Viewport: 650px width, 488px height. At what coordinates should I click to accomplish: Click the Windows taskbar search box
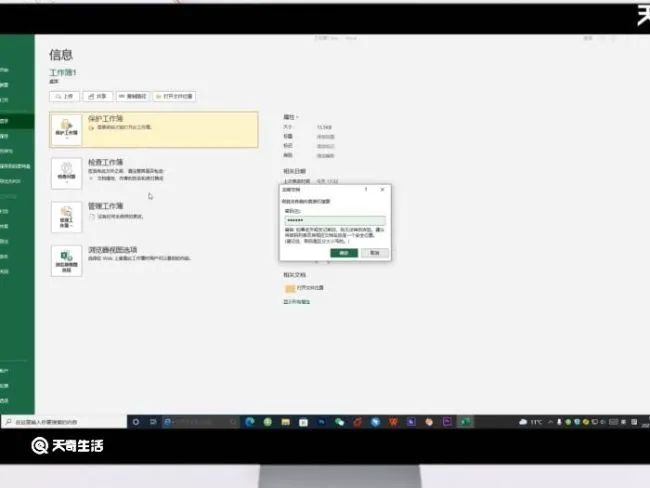64,422
